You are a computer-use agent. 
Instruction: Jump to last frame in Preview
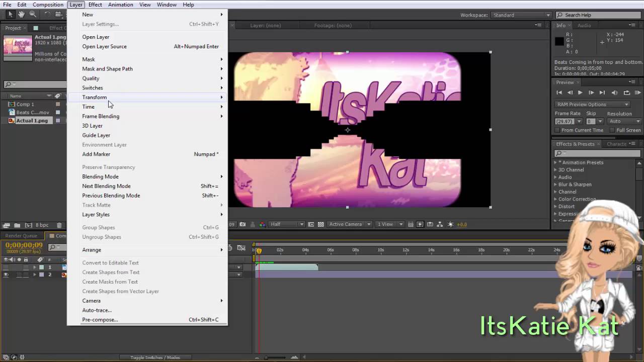pos(602,93)
